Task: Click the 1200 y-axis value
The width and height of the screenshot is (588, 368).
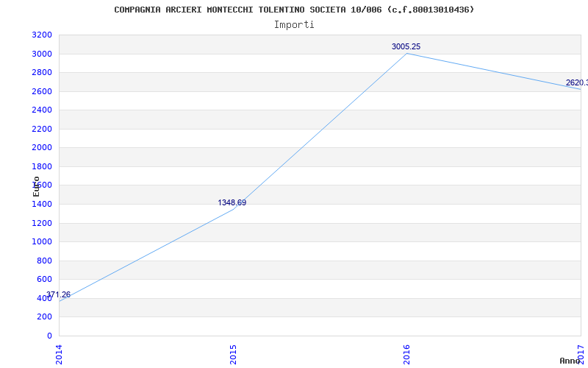Action: [42, 224]
